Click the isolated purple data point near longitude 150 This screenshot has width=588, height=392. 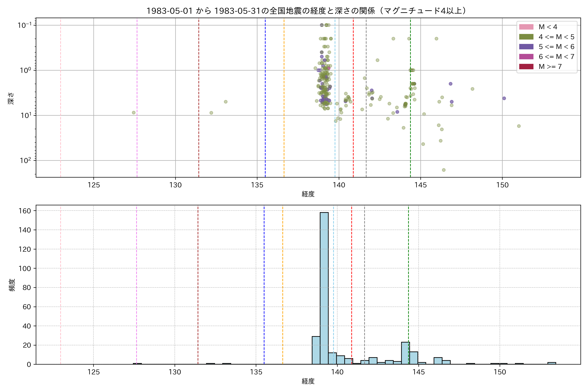coord(504,98)
